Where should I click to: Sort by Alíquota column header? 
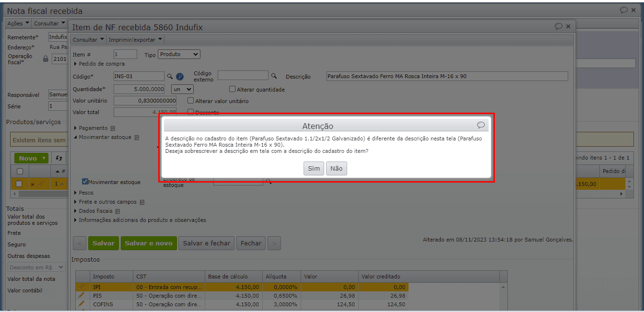282,277
